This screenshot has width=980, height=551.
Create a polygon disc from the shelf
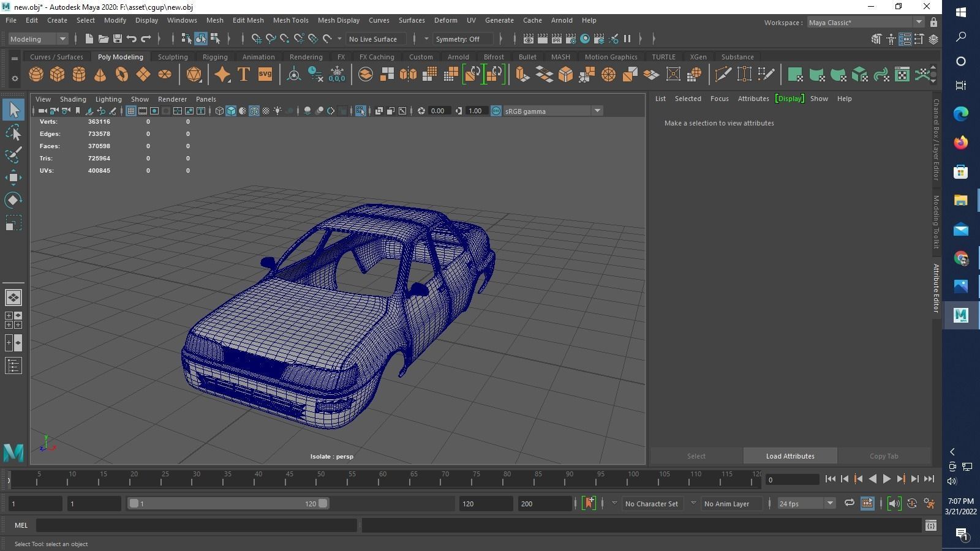pos(165,75)
